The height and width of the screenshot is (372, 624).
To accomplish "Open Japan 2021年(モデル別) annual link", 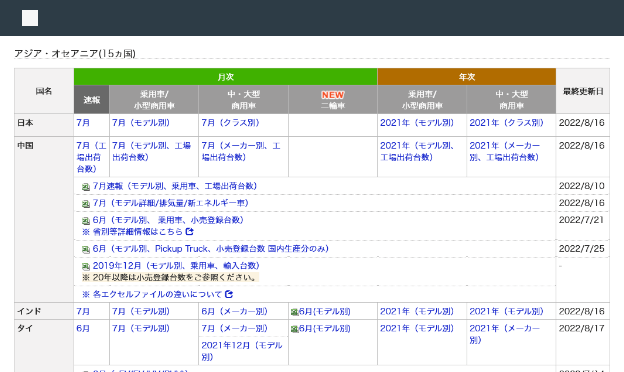I will pos(417,123).
